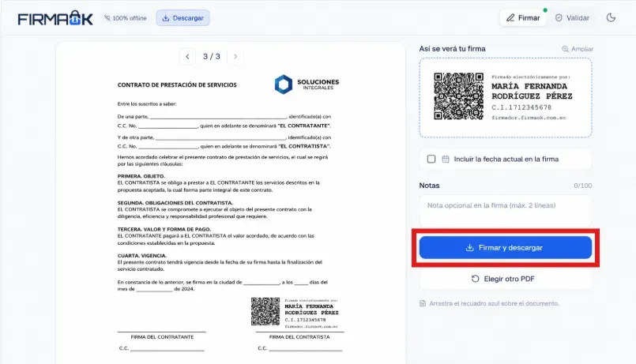Click the 100% offline indicator
This screenshot has width=636, height=364.
[126, 18]
